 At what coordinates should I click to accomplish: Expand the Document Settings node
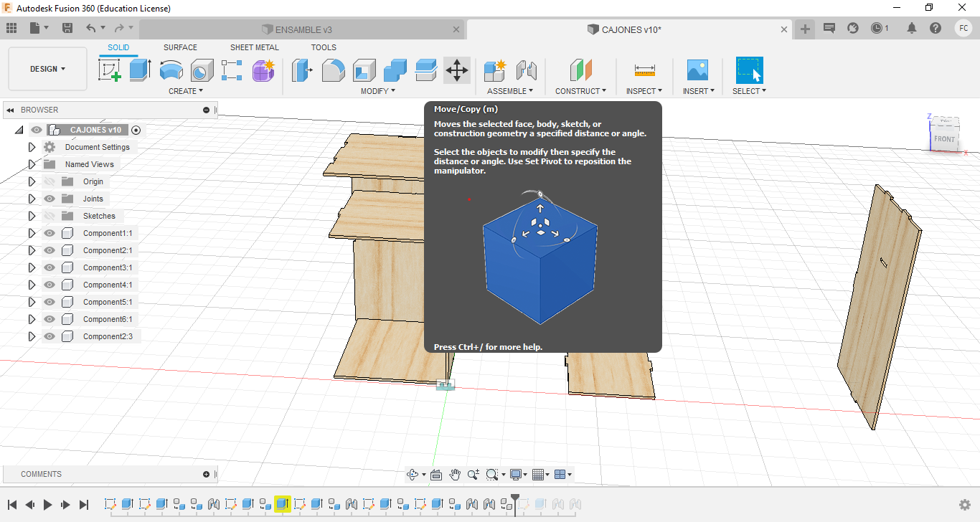click(x=32, y=147)
